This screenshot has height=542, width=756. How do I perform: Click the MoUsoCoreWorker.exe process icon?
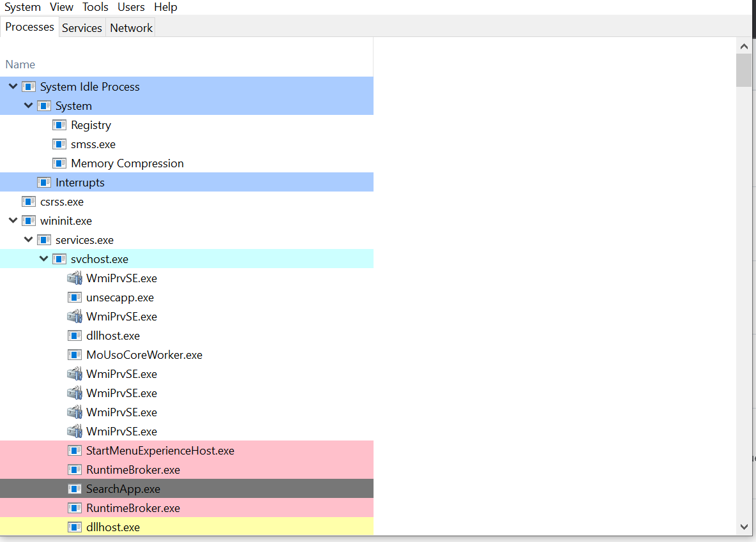click(x=74, y=354)
